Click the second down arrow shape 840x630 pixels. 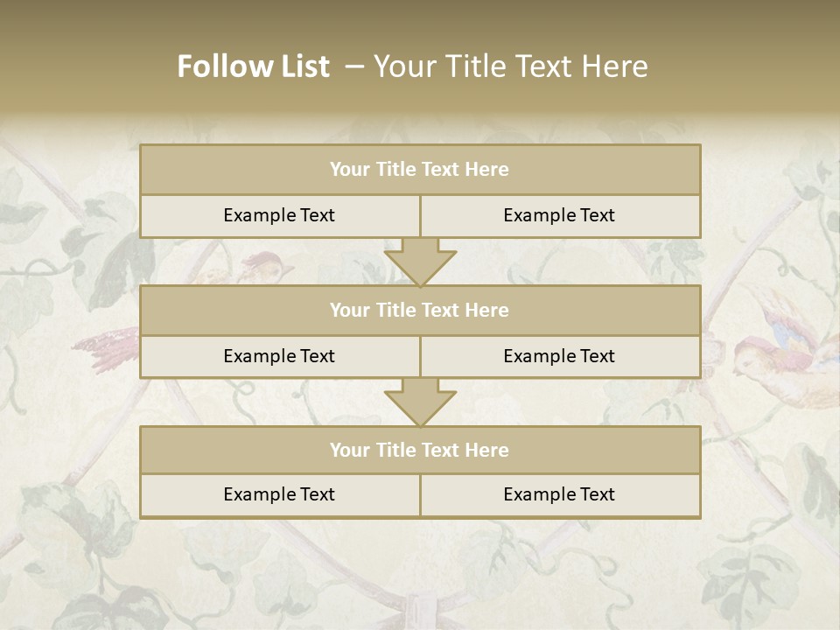coord(421,402)
